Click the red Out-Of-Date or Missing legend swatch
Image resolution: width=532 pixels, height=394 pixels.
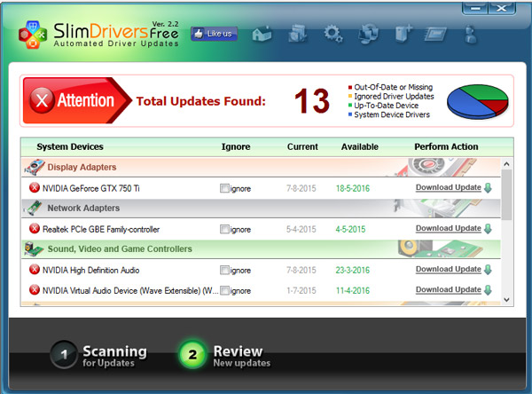click(x=350, y=87)
